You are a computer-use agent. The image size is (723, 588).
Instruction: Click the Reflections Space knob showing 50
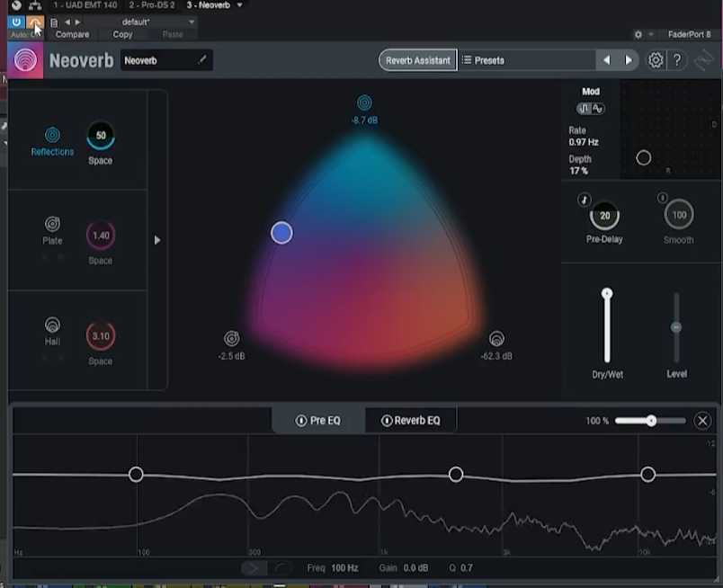coord(101,135)
